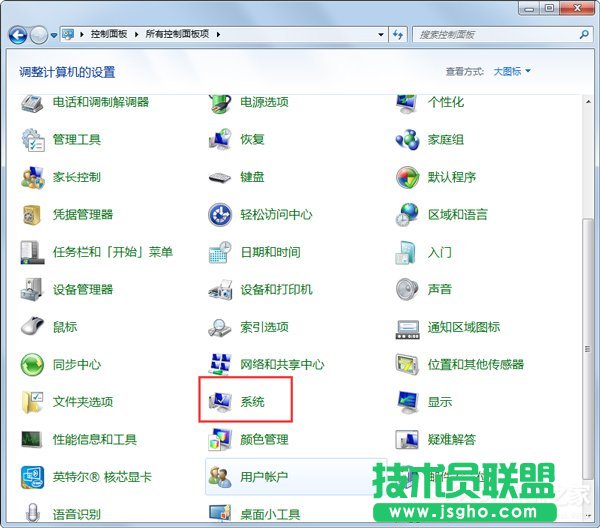The height and width of the screenshot is (528, 600).
Task: Minimize the control panel window
Action: tap(530, 8)
